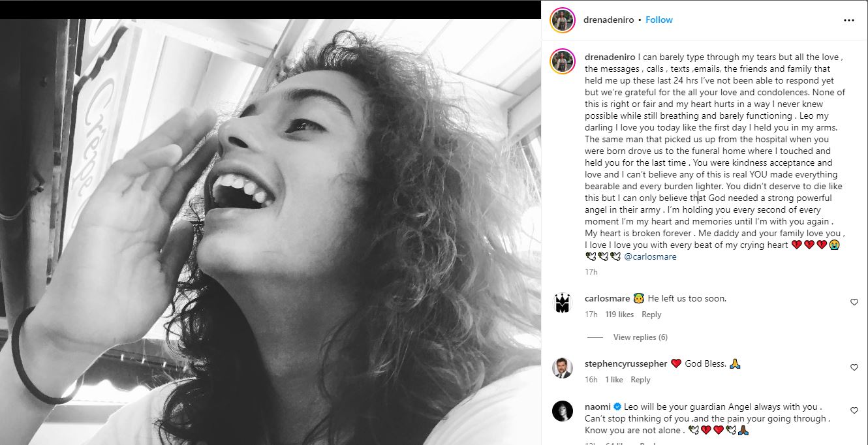The height and width of the screenshot is (445, 868).
Task: Like stephencyrussepher's comment with the heart
Action: 854,367
